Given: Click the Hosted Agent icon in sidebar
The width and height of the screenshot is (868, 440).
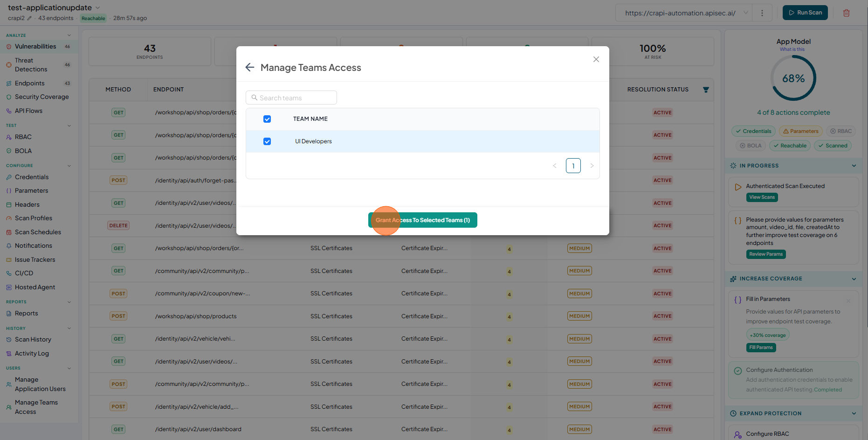Looking at the screenshot, I should pos(9,287).
